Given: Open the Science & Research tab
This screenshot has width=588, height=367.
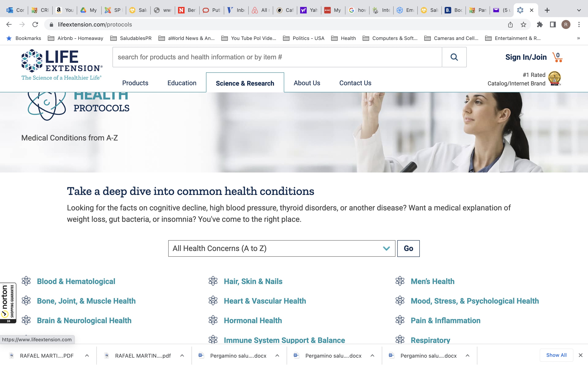Looking at the screenshot, I should [245, 83].
